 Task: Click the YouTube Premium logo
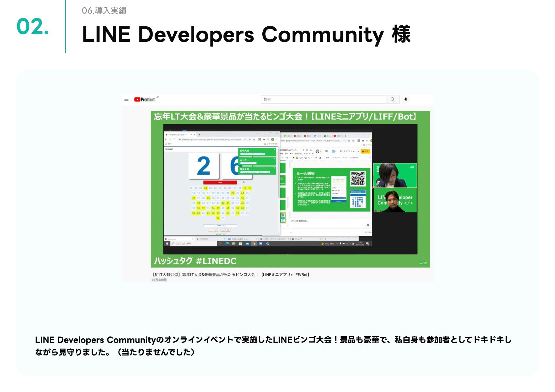click(x=145, y=99)
